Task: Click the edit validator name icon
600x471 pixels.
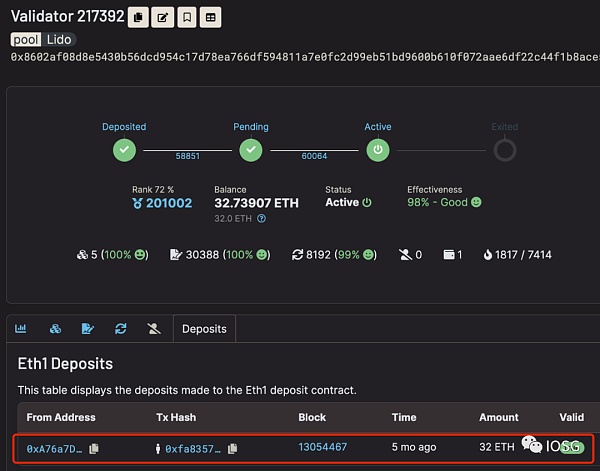Action: click(163, 17)
